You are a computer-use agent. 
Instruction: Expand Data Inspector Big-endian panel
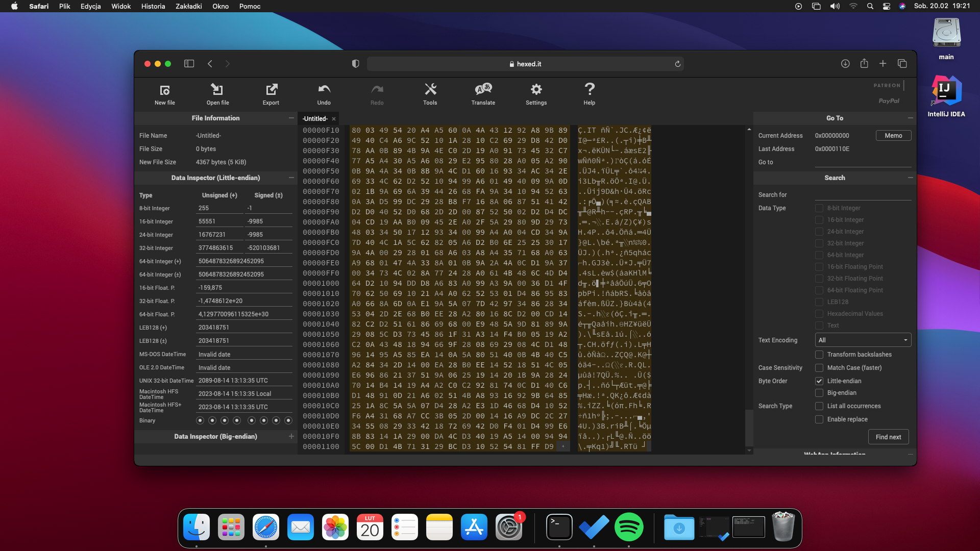tap(291, 437)
